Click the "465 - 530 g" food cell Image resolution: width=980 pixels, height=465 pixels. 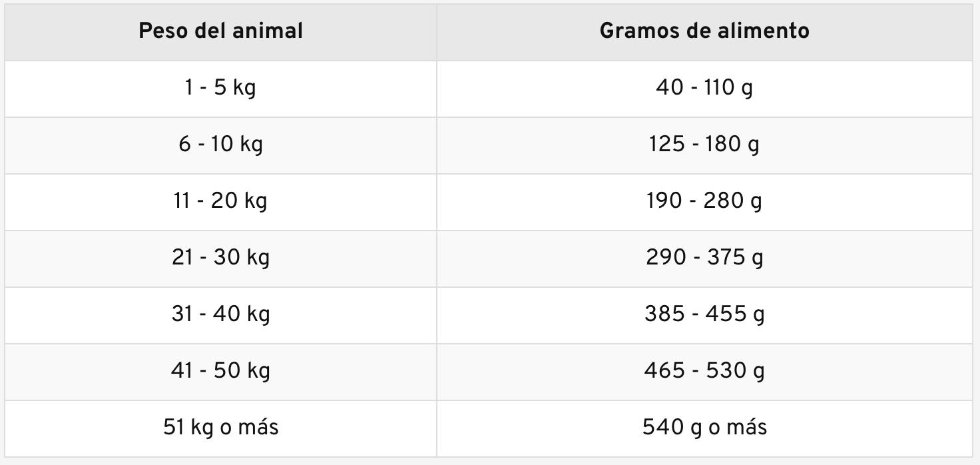click(704, 370)
